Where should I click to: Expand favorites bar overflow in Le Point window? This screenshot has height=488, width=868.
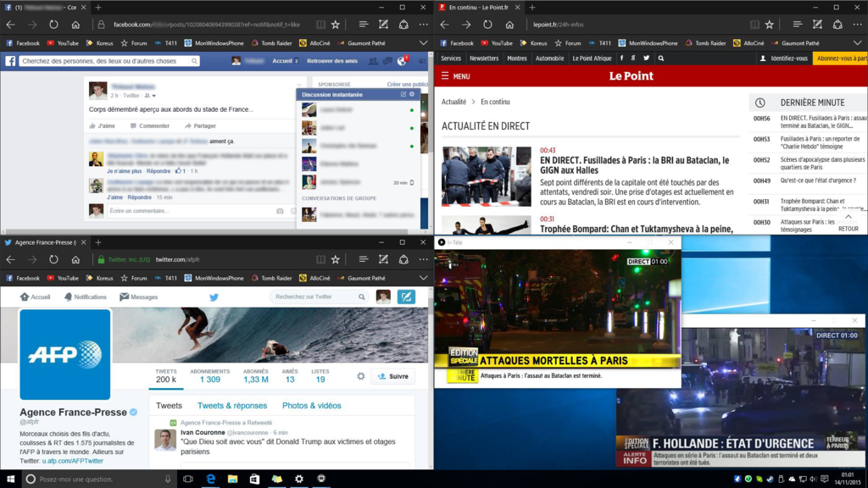click(858, 43)
